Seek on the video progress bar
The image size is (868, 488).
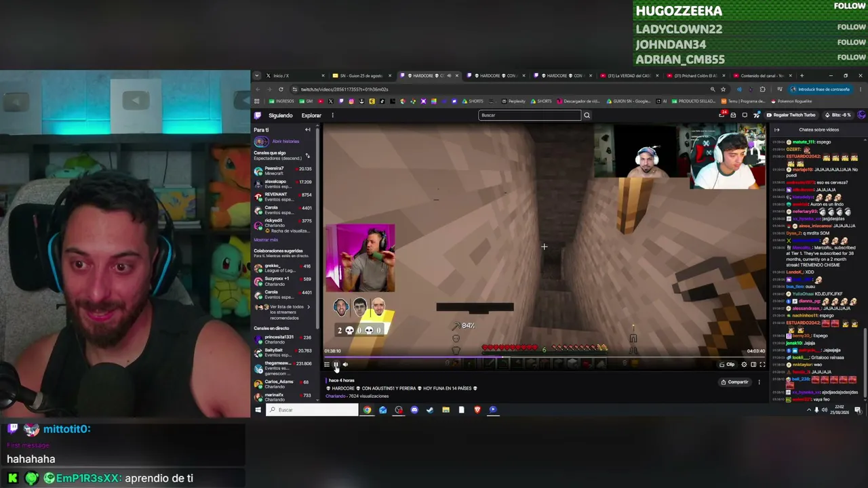click(545, 357)
